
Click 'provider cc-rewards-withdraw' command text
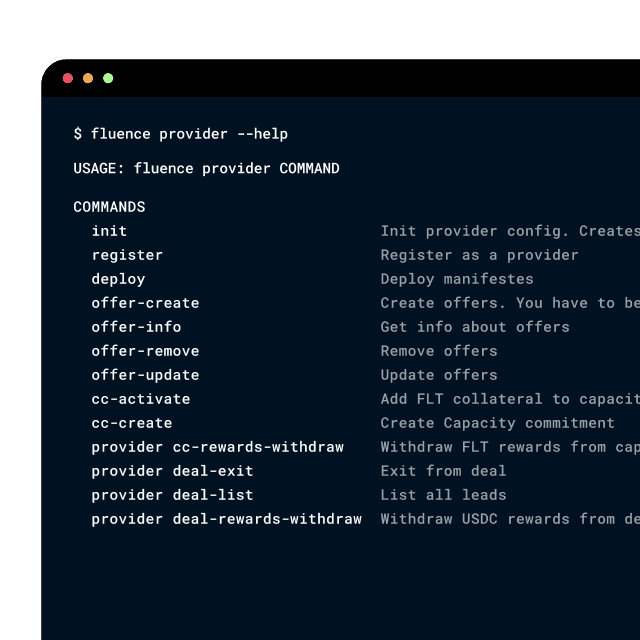point(217,447)
